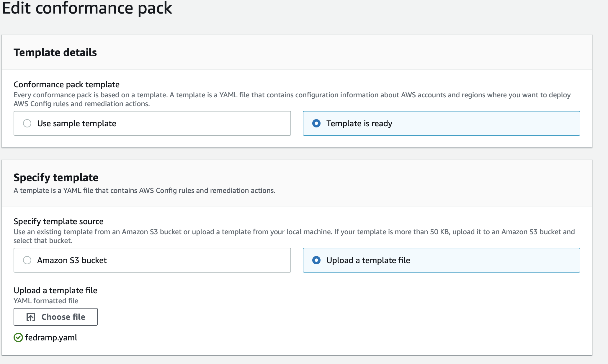Select the Use sample template radio button

[x=27, y=123]
